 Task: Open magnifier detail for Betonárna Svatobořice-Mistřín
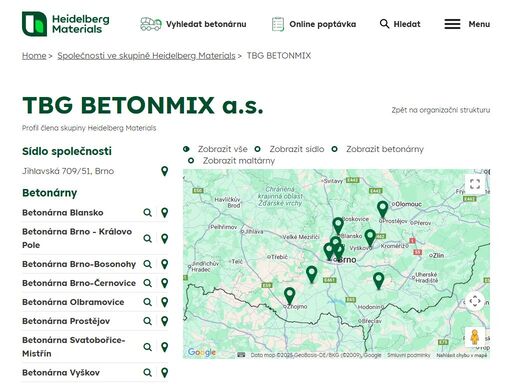tap(147, 347)
